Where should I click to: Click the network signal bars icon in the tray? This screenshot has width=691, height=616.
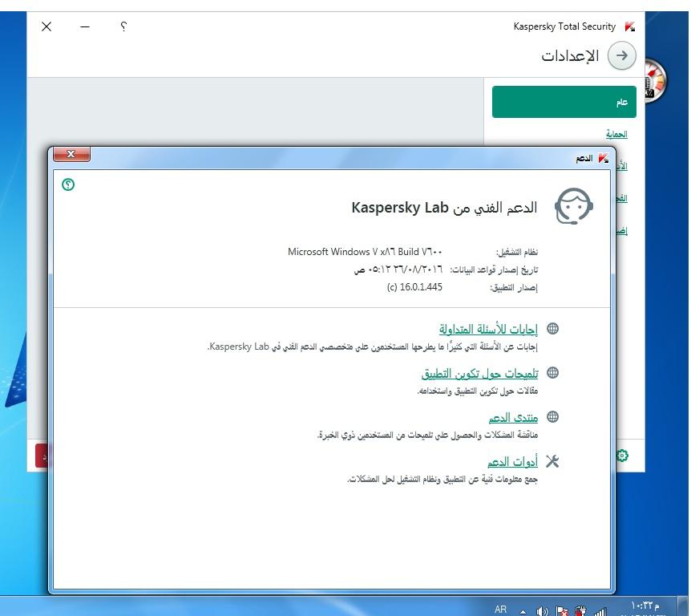pyautogui.click(x=600, y=610)
